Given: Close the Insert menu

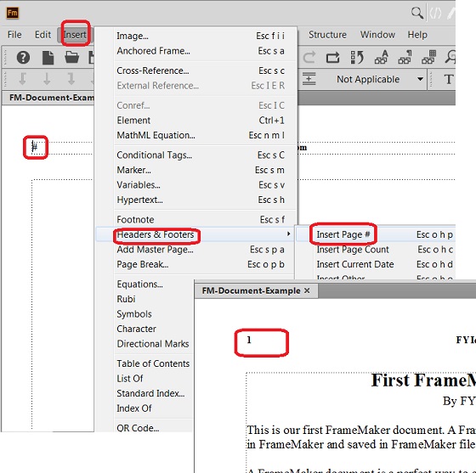Looking at the screenshot, I should coord(75,35).
